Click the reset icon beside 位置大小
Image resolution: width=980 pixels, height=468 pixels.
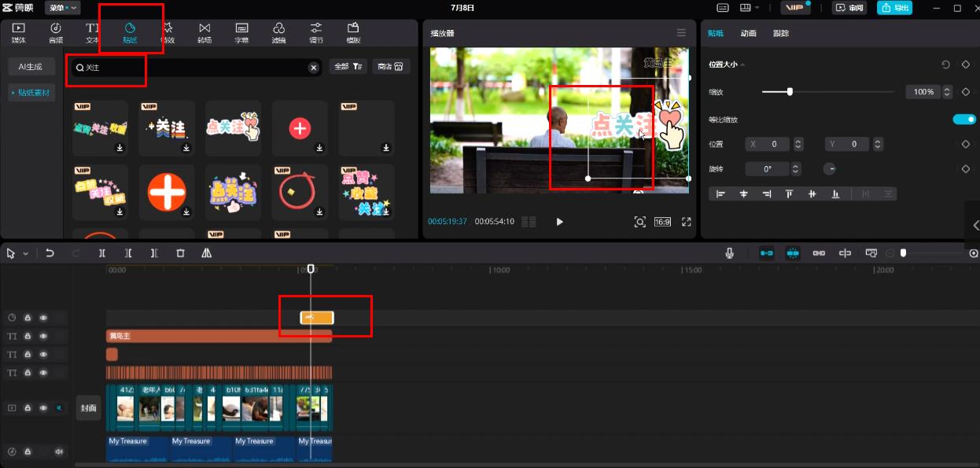pyautogui.click(x=946, y=64)
